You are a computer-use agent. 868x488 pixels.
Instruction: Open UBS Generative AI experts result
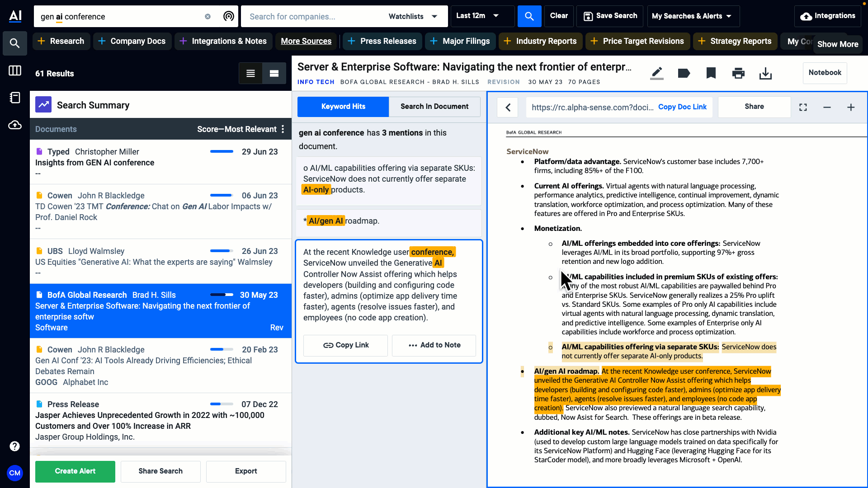coord(160,261)
